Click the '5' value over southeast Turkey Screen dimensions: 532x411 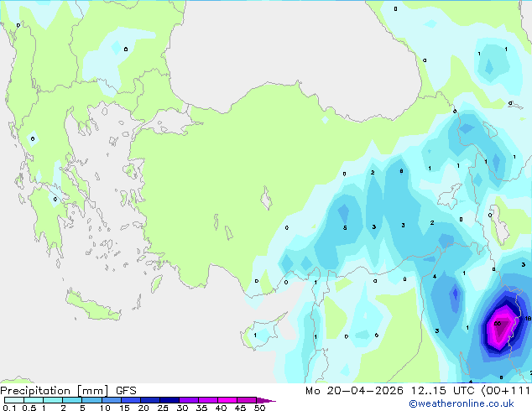pos(345,228)
